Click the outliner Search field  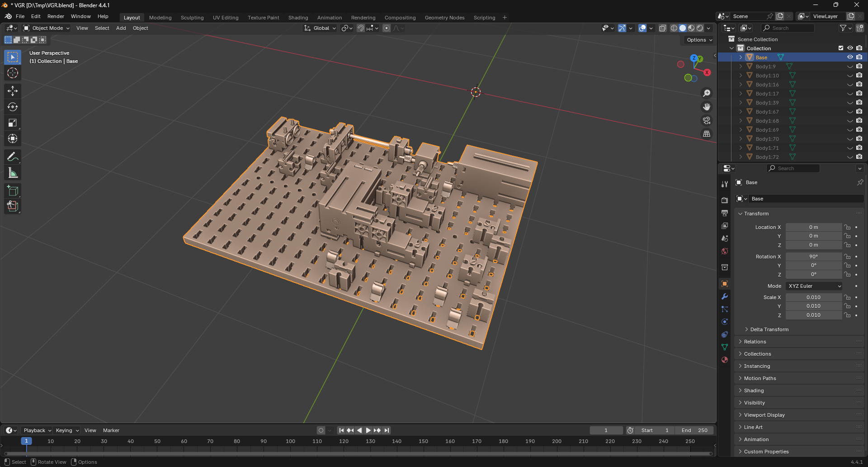pyautogui.click(x=789, y=28)
